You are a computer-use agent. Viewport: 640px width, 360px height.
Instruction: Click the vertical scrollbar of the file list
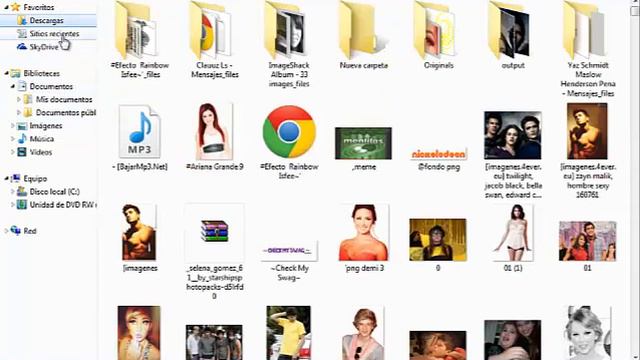[635, 180]
